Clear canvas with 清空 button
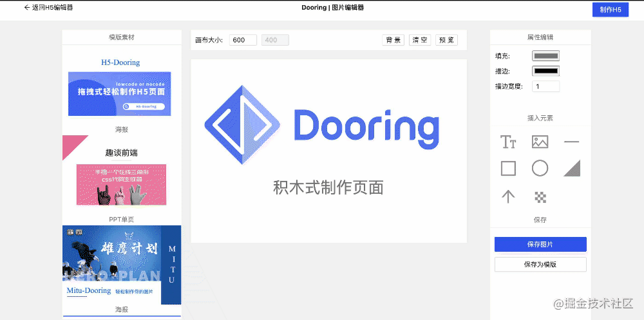Image resolution: width=644 pixels, height=320 pixels. coord(420,40)
